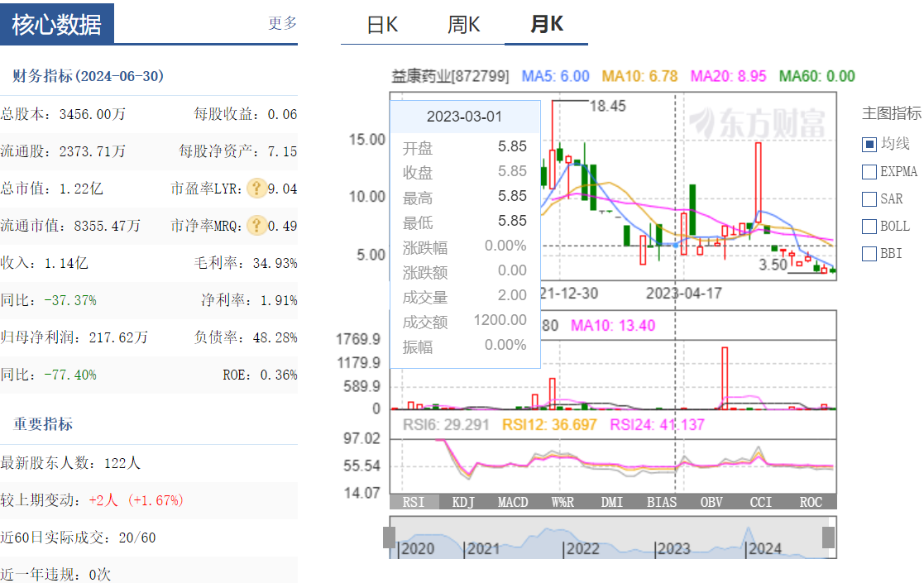Select the ROC indicator tab
Image resolution: width=924 pixels, height=583 pixels.
click(x=811, y=502)
